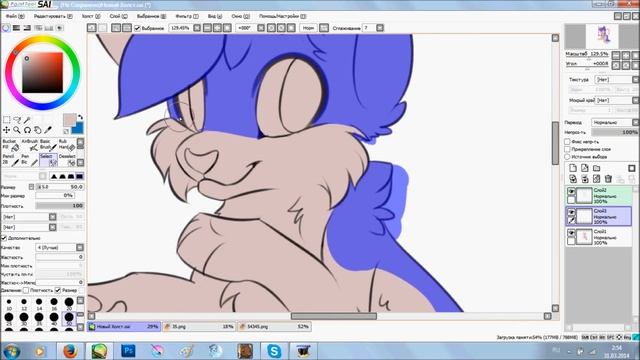
Task: Toggle the Дополнительно advanced settings checkbox
Action: 4,238
